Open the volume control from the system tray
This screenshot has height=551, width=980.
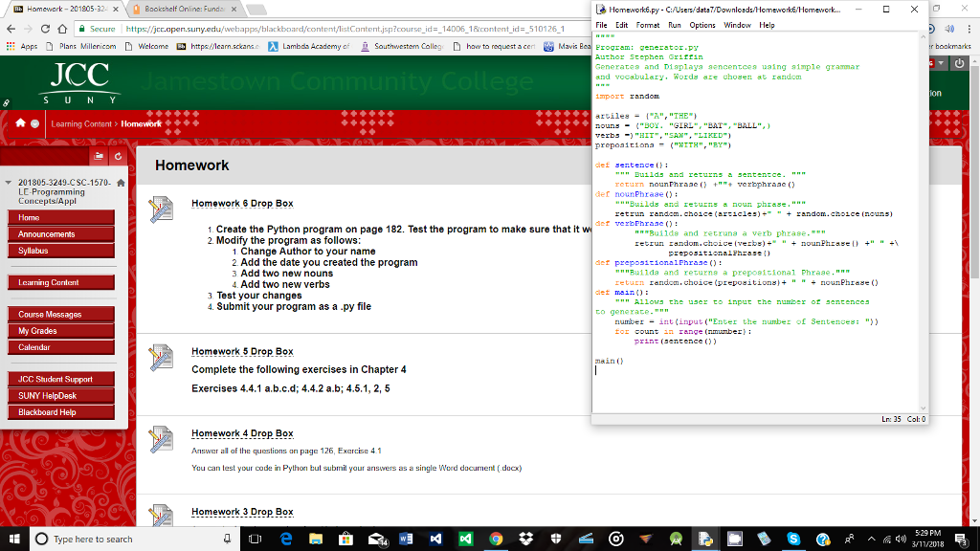(x=899, y=537)
